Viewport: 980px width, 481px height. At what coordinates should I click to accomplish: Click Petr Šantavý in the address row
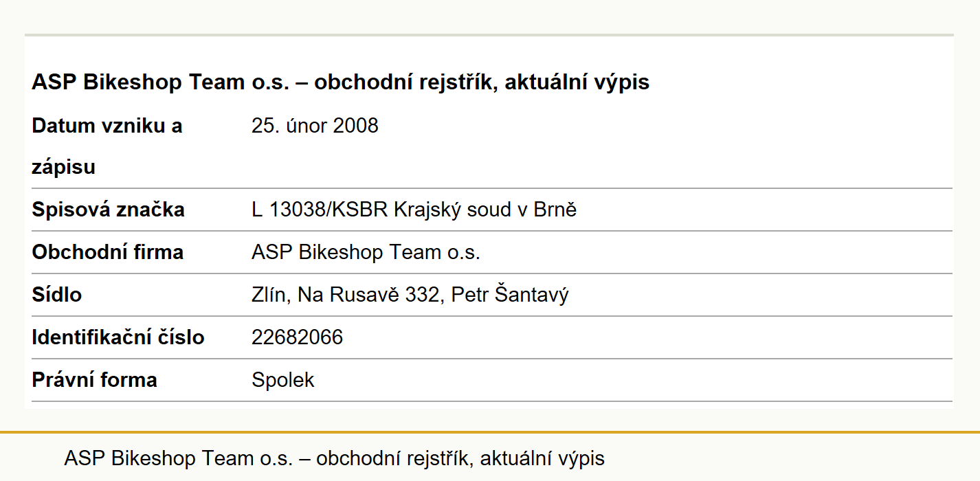coord(510,295)
